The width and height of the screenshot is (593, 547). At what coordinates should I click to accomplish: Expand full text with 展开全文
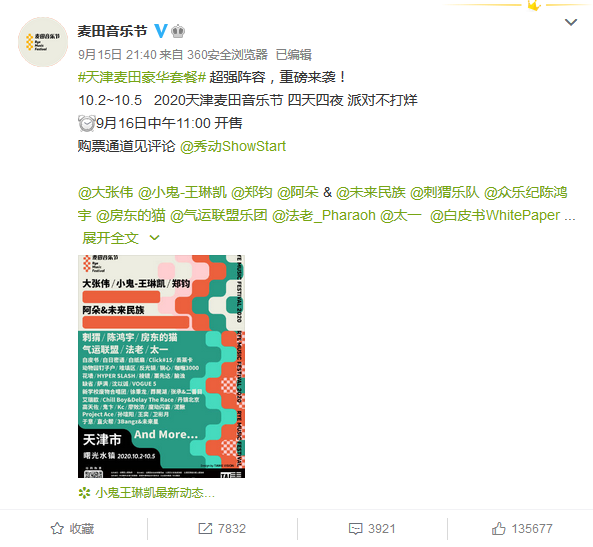[x=110, y=238]
